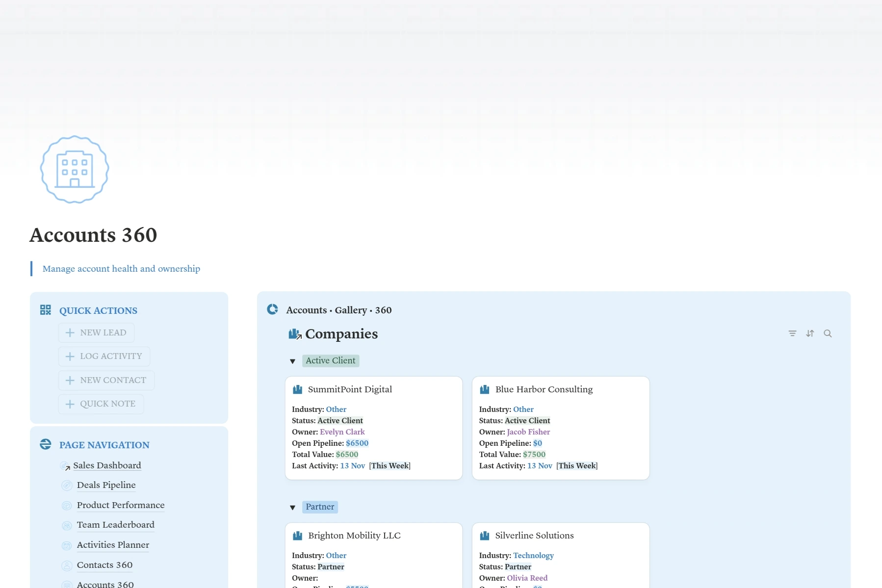Click the Accounts 360 building page icon
This screenshot has height=588, width=882.
click(75, 169)
